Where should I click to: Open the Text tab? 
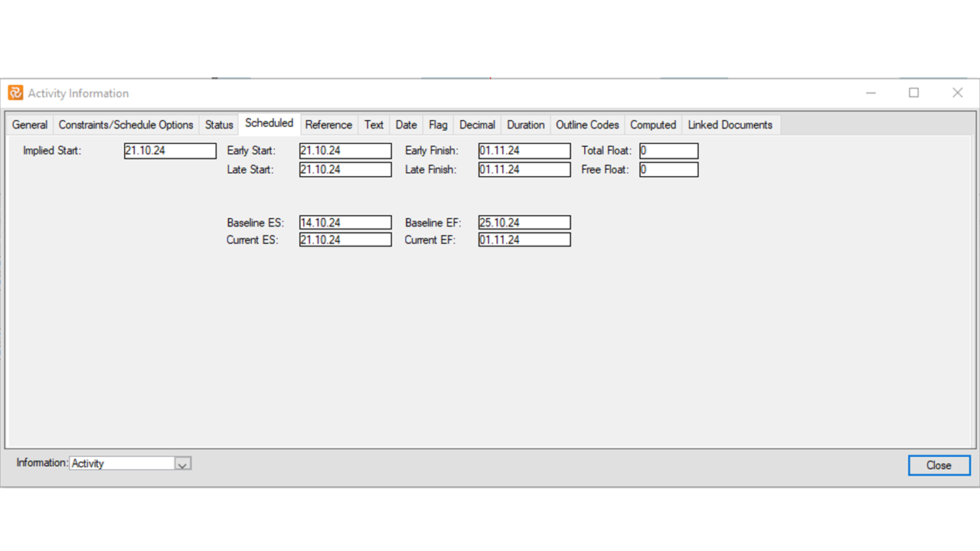point(374,125)
